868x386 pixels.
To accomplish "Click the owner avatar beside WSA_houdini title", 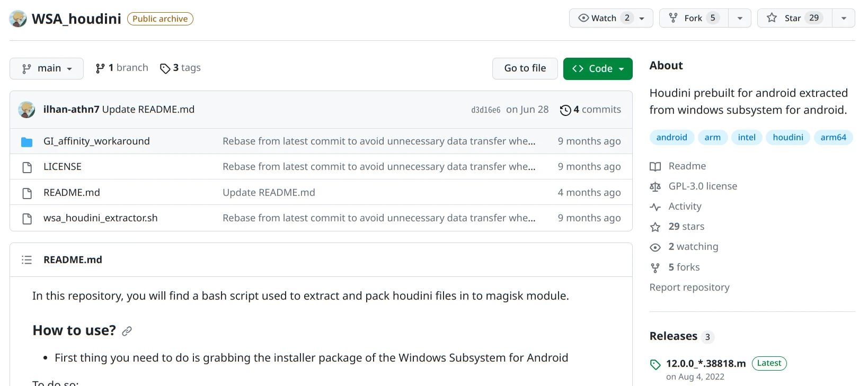I will (18, 19).
